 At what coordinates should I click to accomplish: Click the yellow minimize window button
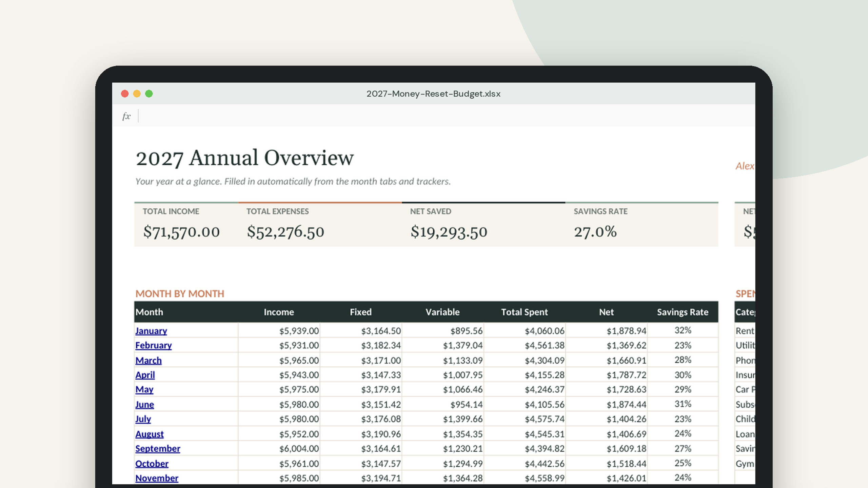[x=137, y=94]
